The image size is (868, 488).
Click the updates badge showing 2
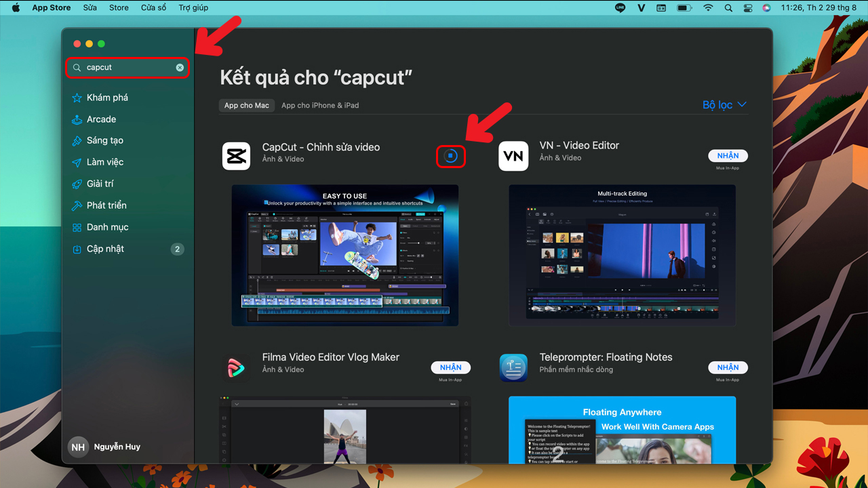[x=178, y=249]
